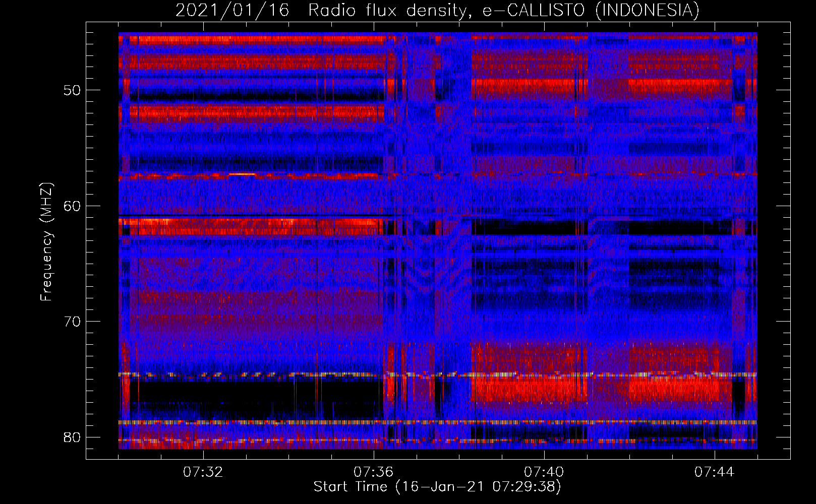Viewport: 816px width, 504px height.
Task: Click the 'Start Time (16-Jan-21 07:29:38)' label
Action: pos(437,487)
